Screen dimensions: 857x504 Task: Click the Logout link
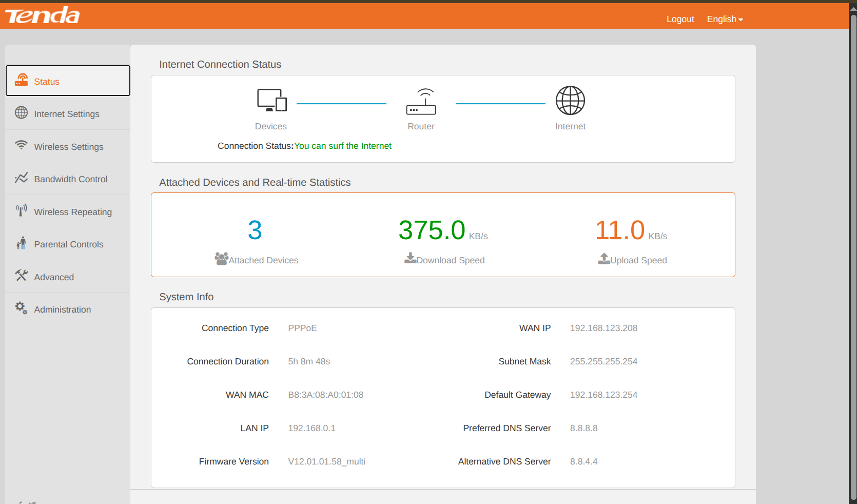click(x=680, y=19)
